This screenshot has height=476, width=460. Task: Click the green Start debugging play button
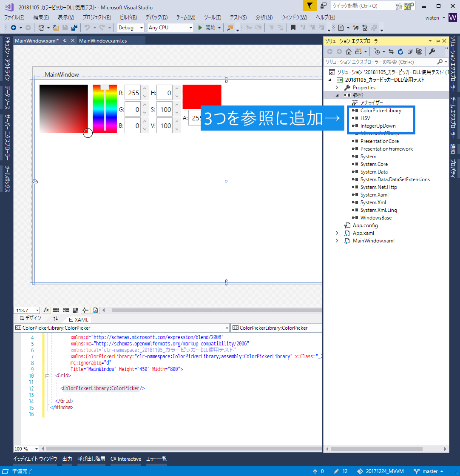point(200,28)
